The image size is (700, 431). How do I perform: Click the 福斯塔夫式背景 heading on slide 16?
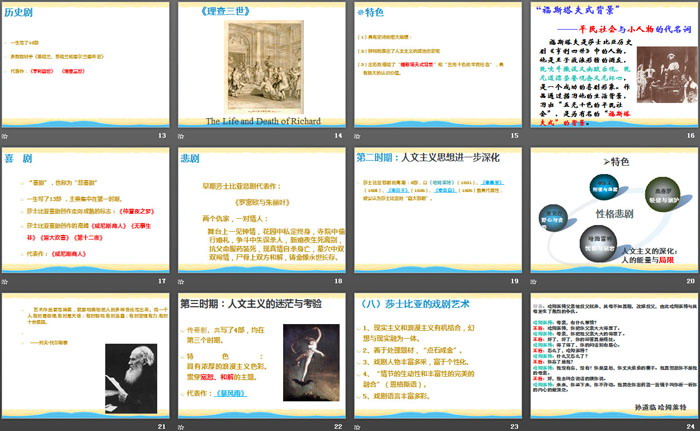click(577, 10)
